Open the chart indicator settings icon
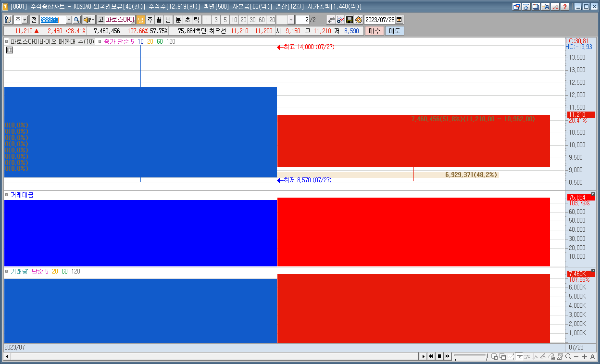 [340, 20]
